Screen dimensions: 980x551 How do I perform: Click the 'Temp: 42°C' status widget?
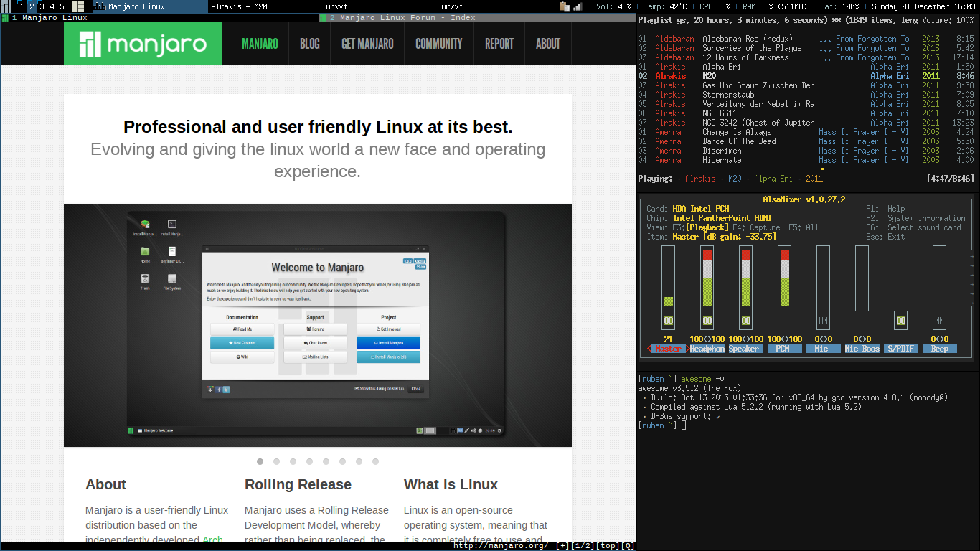click(666, 6)
